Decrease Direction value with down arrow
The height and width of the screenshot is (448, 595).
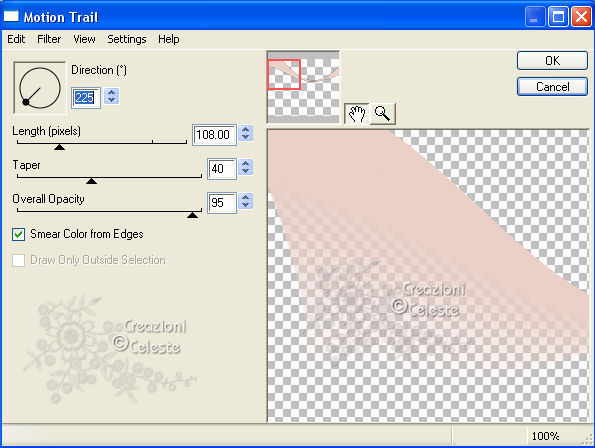pyautogui.click(x=112, y=100)
